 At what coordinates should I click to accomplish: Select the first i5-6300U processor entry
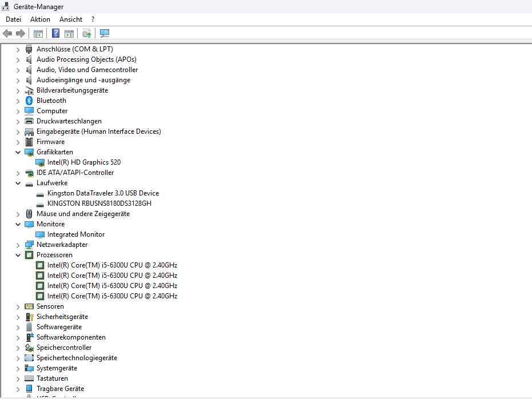(x=113, y=265)
